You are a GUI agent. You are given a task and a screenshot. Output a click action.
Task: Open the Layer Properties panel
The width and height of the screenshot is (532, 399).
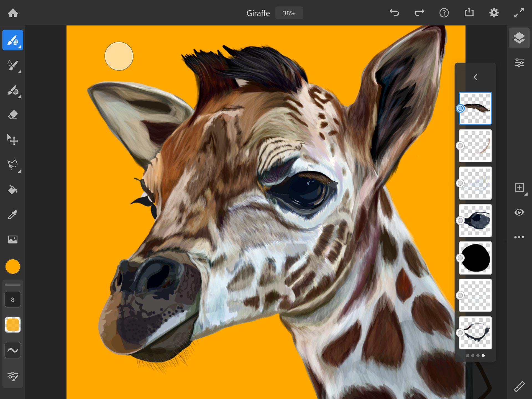[x=519, y=63]
